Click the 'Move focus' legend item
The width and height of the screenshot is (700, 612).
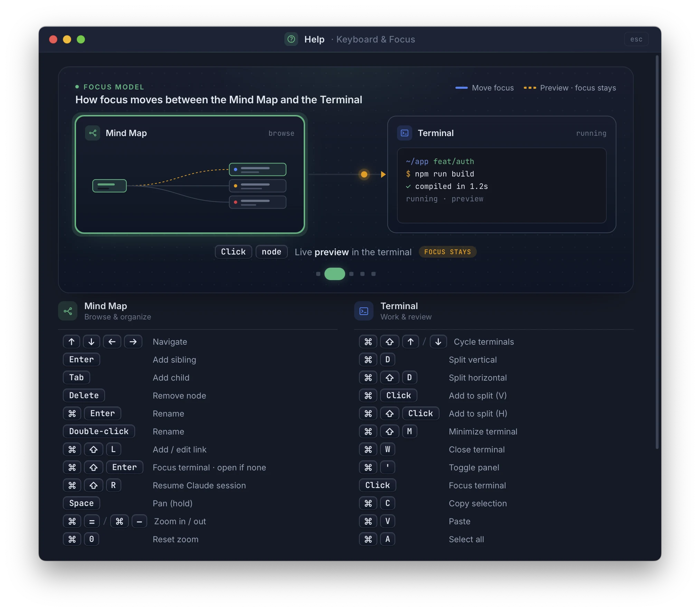484,88
